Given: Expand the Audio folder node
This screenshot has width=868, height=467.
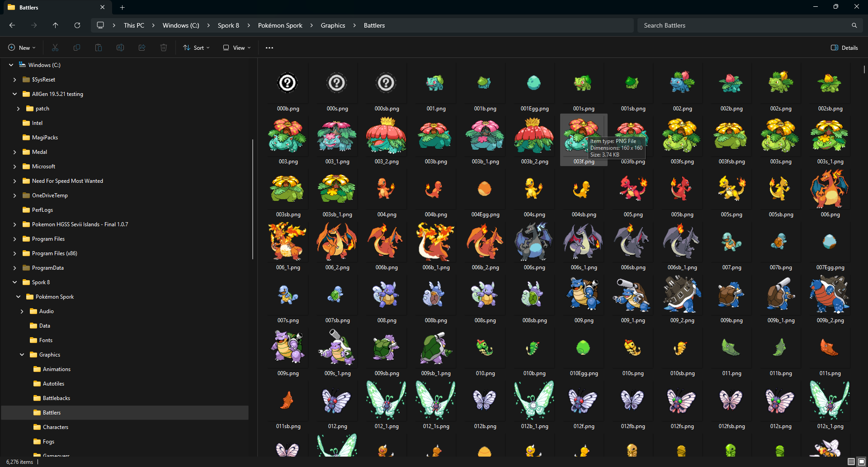Looking at the screenshot, I should pos(22,311).
